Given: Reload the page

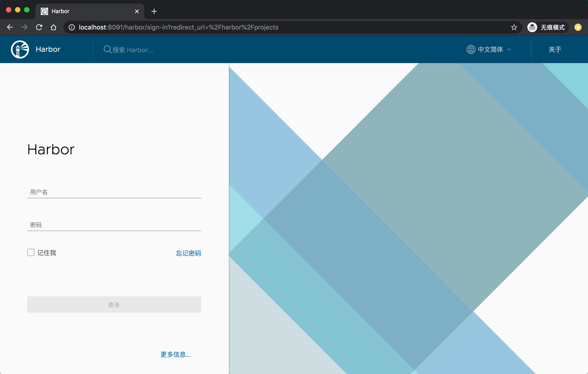Looking at the screenshot, I should (39, 27).
